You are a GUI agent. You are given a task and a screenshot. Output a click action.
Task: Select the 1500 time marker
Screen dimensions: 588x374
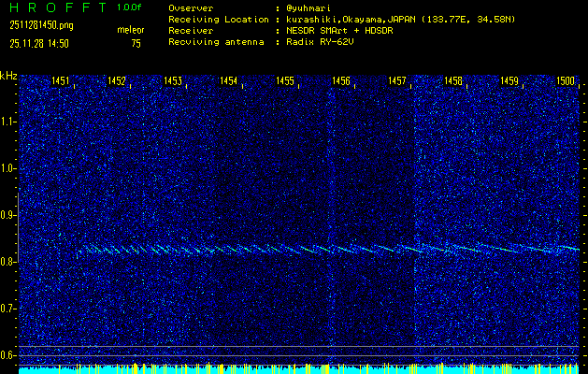566,81
